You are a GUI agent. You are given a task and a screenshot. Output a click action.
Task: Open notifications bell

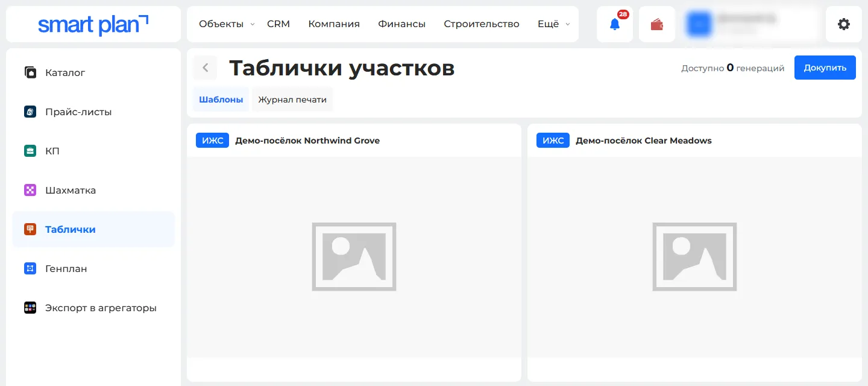pyautogui.click(x=615, y=24)
